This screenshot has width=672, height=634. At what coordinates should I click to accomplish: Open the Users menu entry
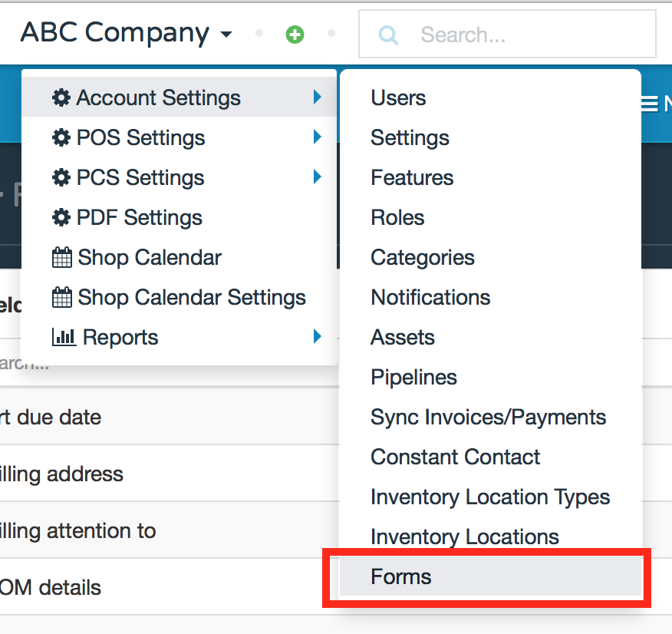(398, 97)
